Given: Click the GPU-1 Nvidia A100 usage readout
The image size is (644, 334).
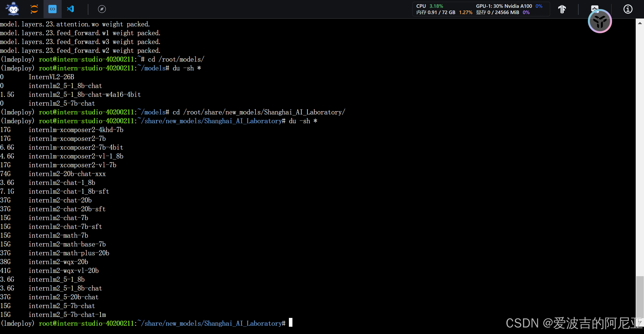Looking at the screenshot, I should pos(504,6).
